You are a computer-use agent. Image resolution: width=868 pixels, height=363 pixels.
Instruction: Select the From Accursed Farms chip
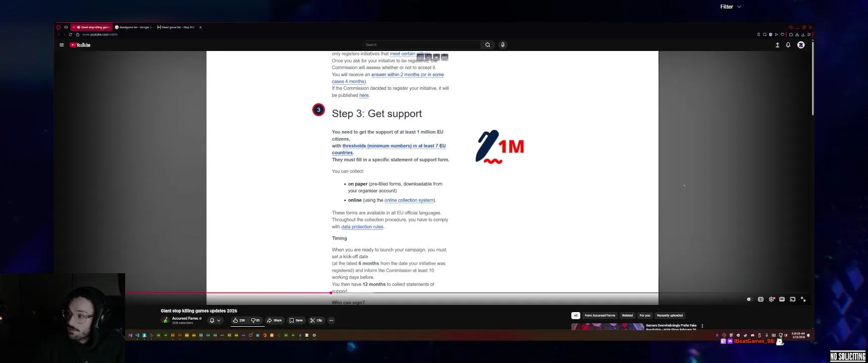(600, 316)
